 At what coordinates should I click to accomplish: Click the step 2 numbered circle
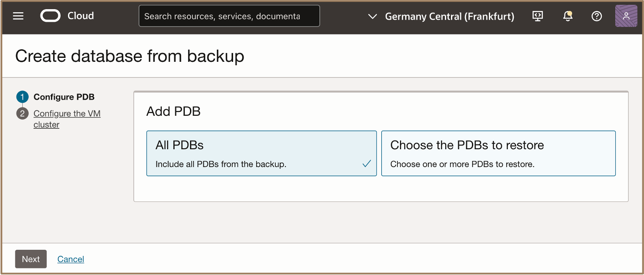tap(22, 113)
